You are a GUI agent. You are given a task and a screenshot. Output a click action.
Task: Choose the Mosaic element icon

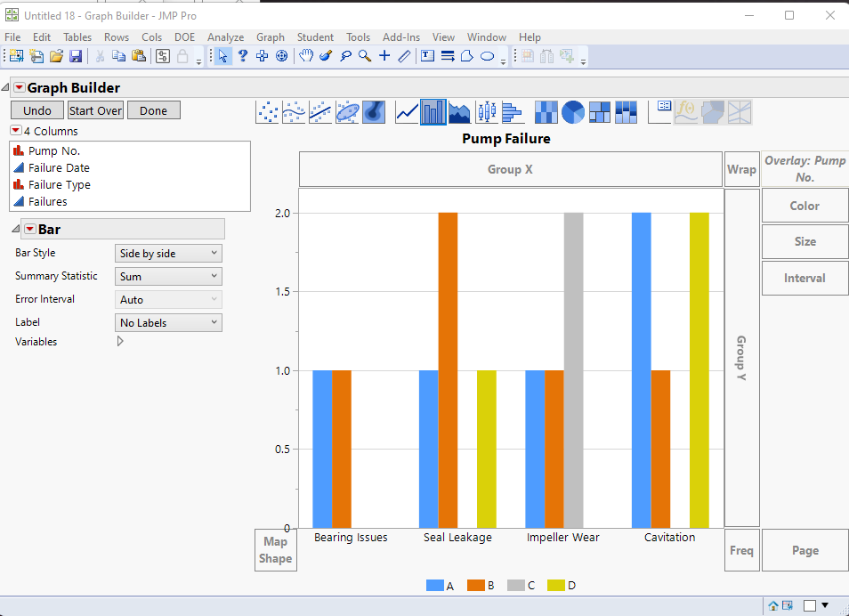626,112
